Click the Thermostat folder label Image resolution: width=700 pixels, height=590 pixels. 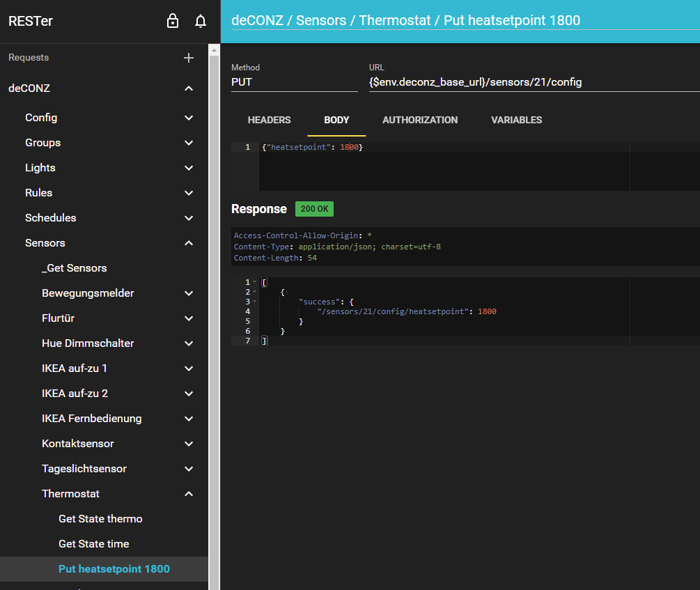coord(70,494)
